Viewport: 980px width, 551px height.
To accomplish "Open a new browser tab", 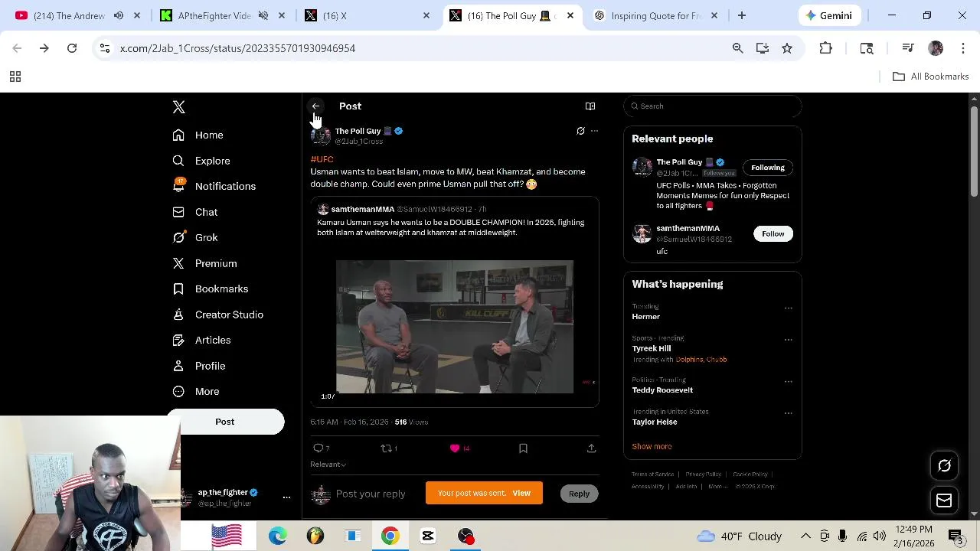I will pyautogui.click(x=741, y=15).
